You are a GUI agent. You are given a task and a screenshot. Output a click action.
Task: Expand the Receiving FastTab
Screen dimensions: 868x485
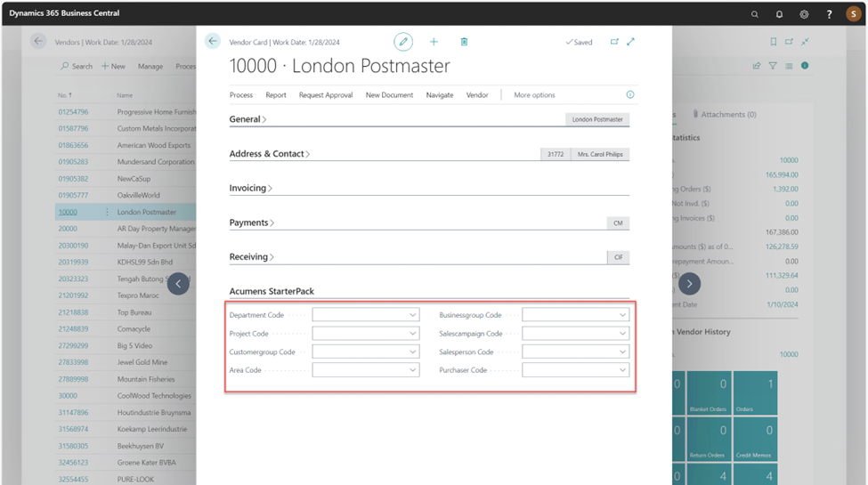251,257
